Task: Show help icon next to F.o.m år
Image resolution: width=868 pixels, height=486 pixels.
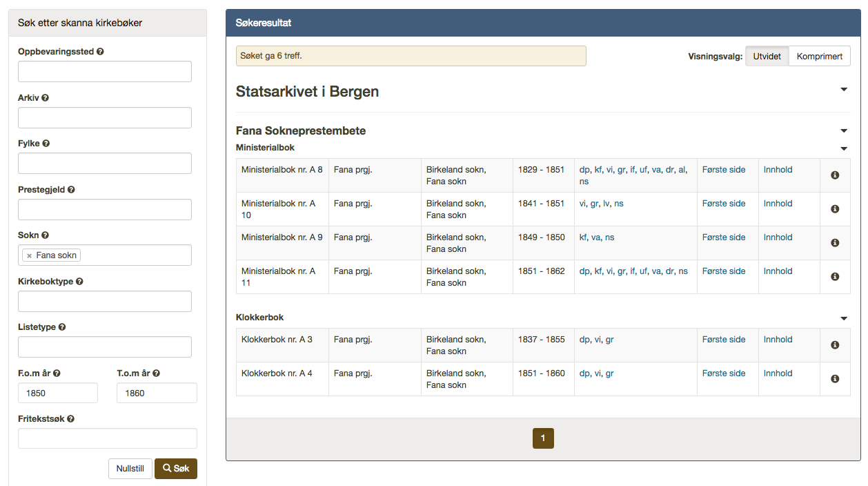Action: point(57,373)
